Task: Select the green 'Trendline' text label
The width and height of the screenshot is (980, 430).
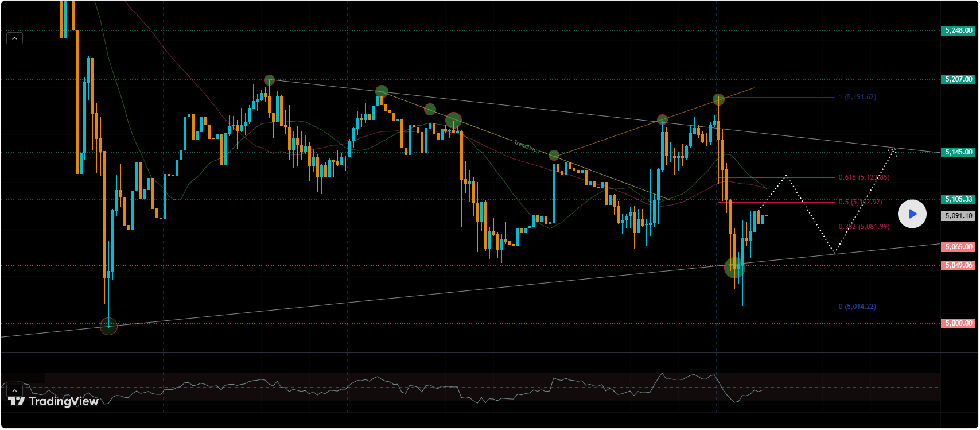Action: point(525,146)
